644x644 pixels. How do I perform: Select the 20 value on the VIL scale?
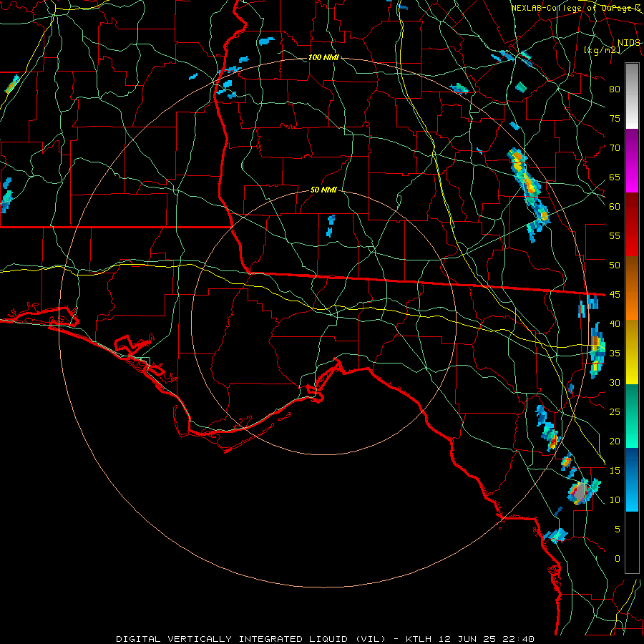(x=615, y=441)
